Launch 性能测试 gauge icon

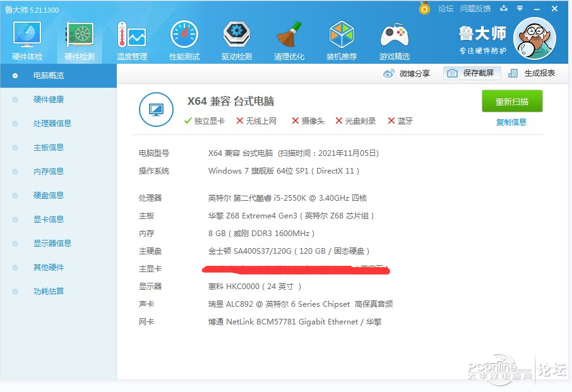184,41
